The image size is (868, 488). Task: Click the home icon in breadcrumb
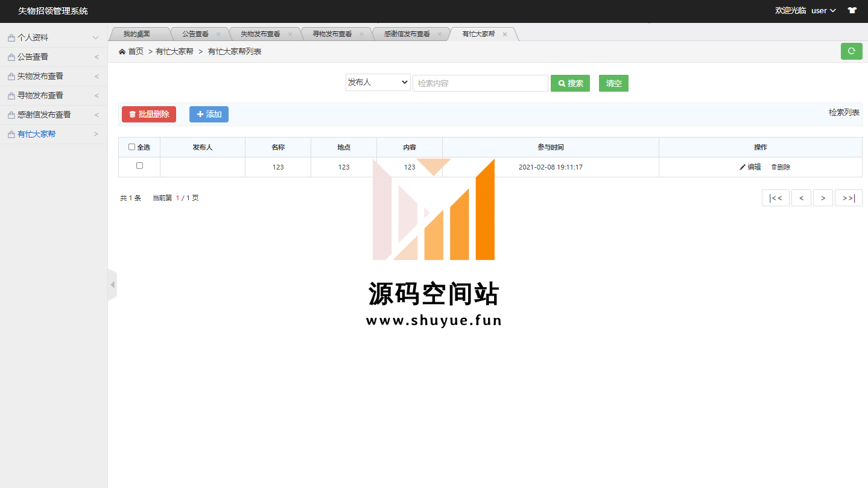coord(122,52)
